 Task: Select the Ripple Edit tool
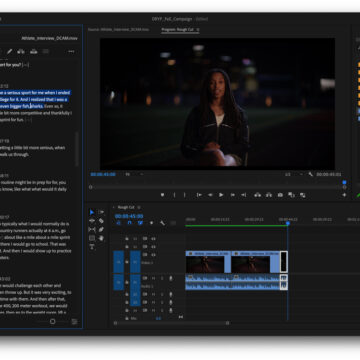92,221
